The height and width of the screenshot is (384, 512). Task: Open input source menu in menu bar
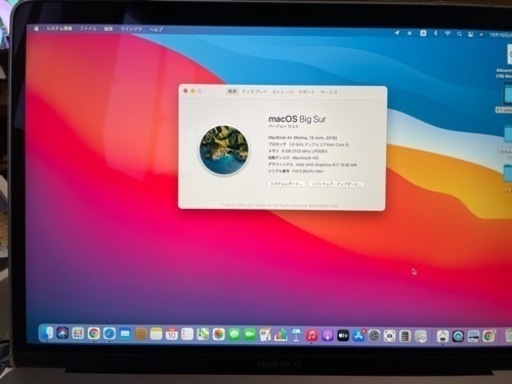(x=423, y=33)
